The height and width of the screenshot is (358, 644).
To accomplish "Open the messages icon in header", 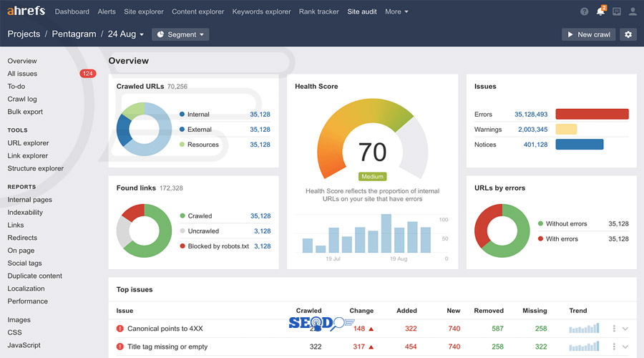I will point(617,11).
